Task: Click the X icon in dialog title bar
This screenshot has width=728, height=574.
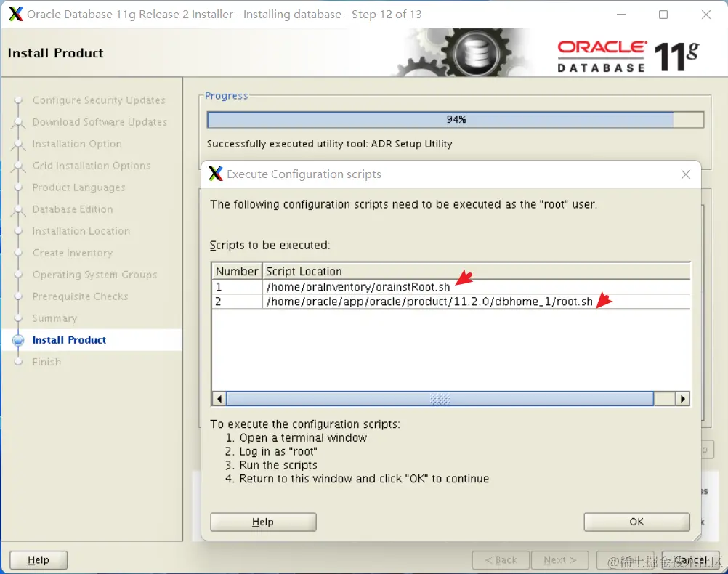Action: coord(216,174)
